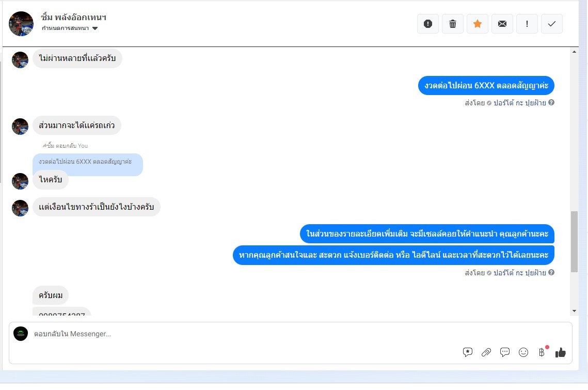Mark conversation as spam with exclamation circle icon
This screenshot has width=588, height=390.
click(428, 24)
